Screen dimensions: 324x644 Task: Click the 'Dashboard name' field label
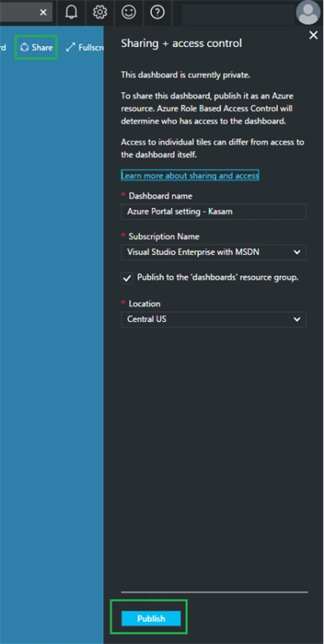(x=160, y=196)
